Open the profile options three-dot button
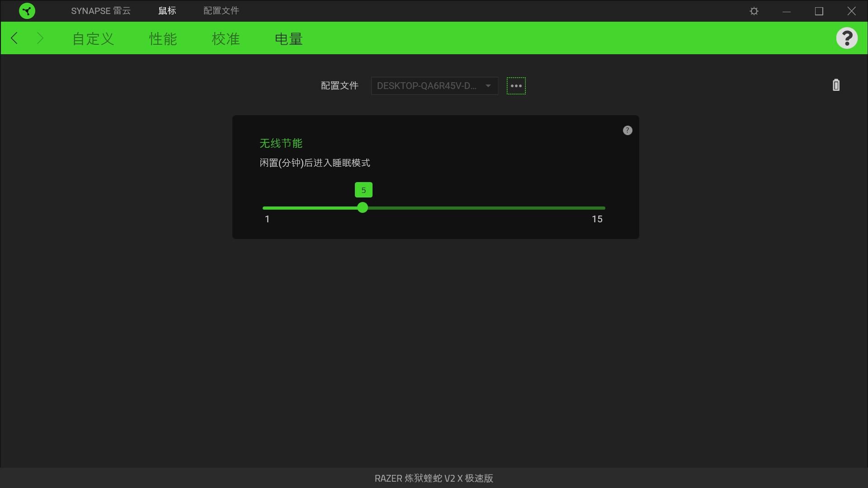 pyautogui.click(x=516, y=86)
